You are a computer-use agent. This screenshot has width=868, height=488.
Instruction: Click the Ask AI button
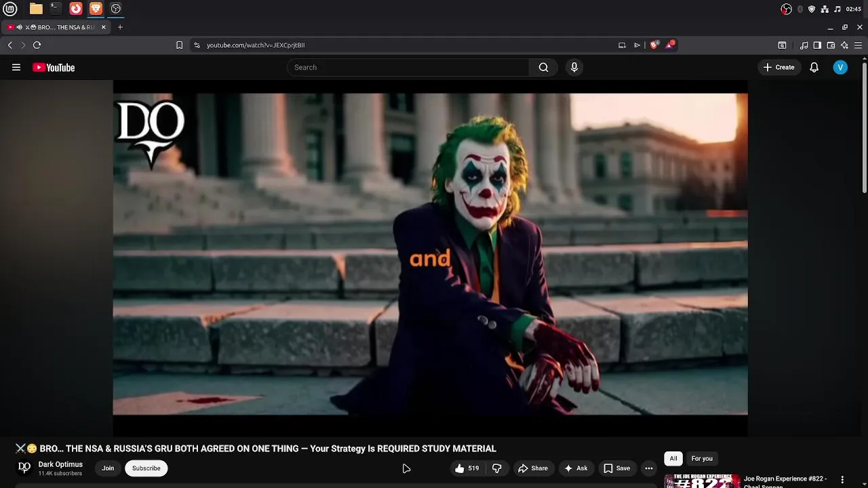coord(576,468)
